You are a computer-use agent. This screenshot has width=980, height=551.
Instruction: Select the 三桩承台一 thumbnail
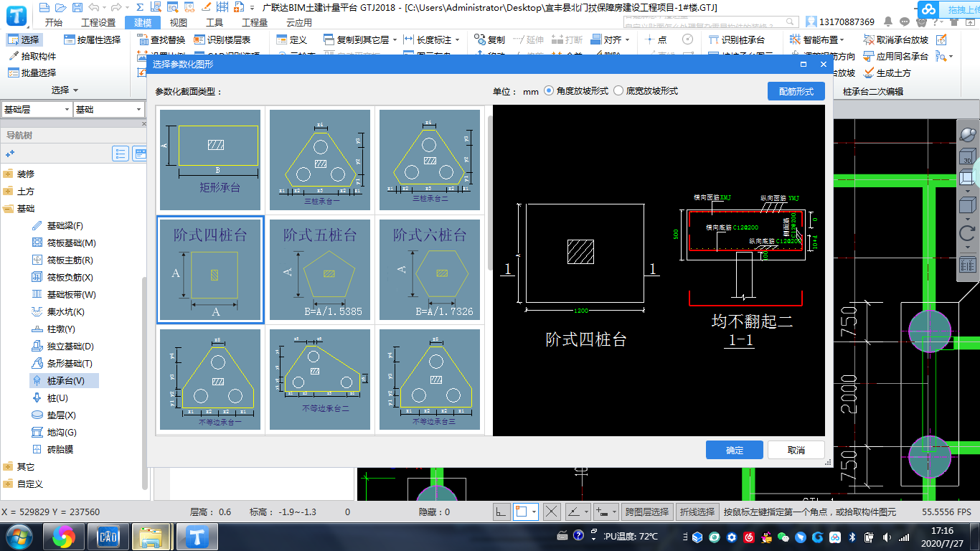pyautogui.click(x=320, y=159)
